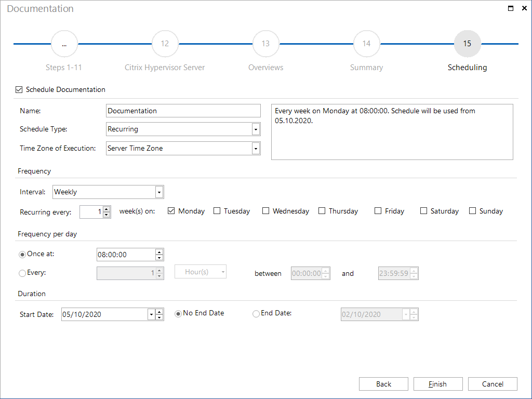Image resolution: width=532 pixels, height=399 pixels.
Task: Select the Once at radio button
Action: click(22, 255)
